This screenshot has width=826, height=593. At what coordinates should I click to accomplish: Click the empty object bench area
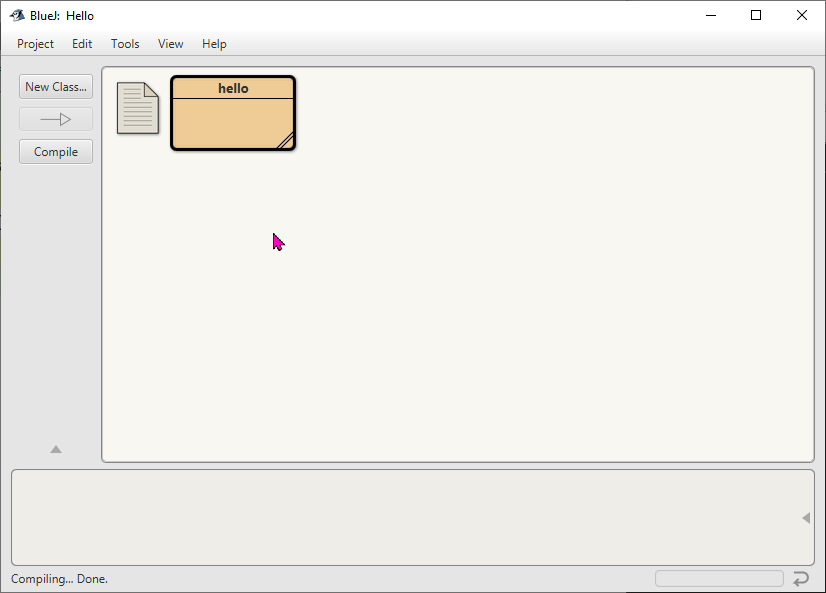pos(400,518)
